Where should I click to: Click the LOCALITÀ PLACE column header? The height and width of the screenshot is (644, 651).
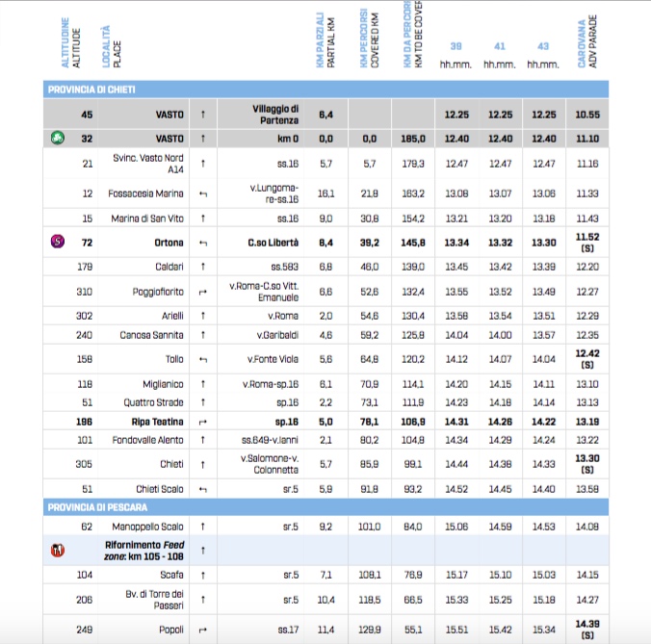(x=112, y=46)
